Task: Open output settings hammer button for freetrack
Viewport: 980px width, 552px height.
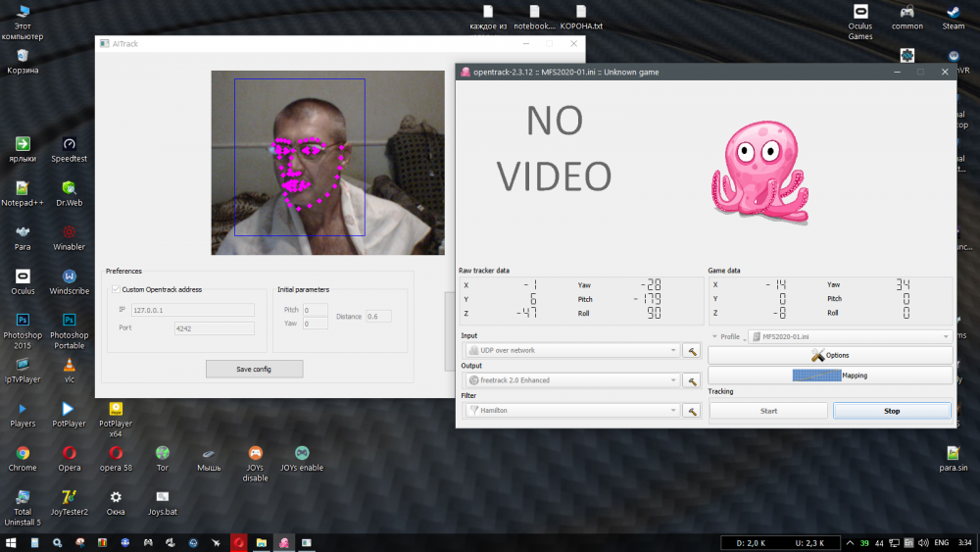Action: pyautogui.click(x=692, y=380)
